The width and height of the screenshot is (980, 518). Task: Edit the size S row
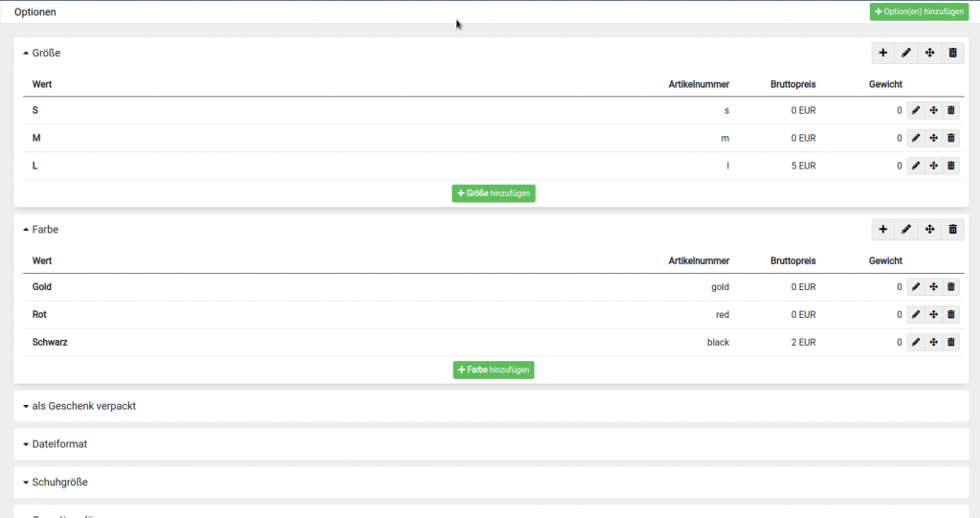click(x=916, y=111)
